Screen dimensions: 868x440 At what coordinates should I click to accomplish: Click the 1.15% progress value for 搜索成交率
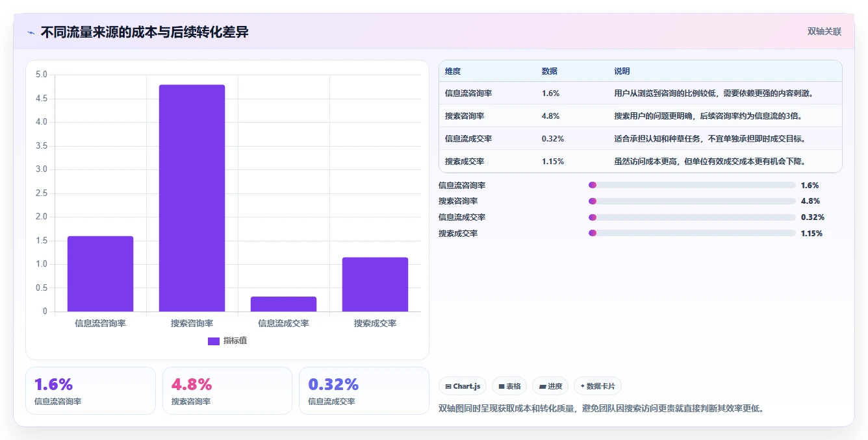[x=811, y=234]
